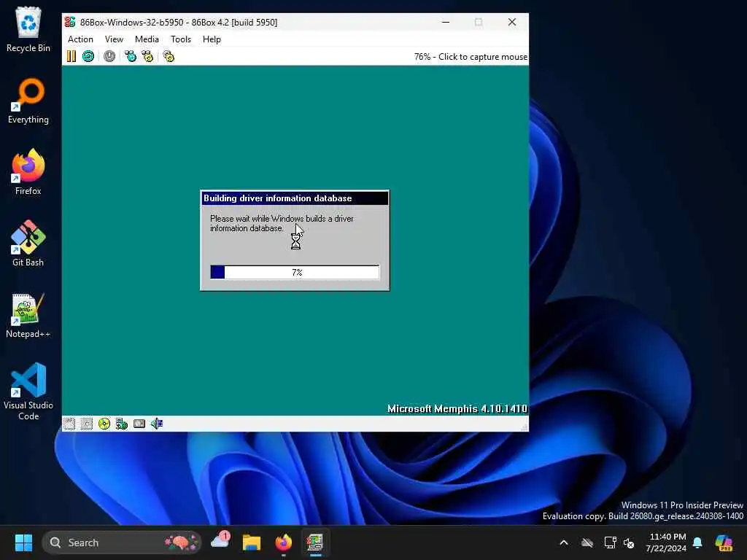Click the 7% driver database progress bar
The height and width of the screenshot is (560, 747).
(295, 272)
